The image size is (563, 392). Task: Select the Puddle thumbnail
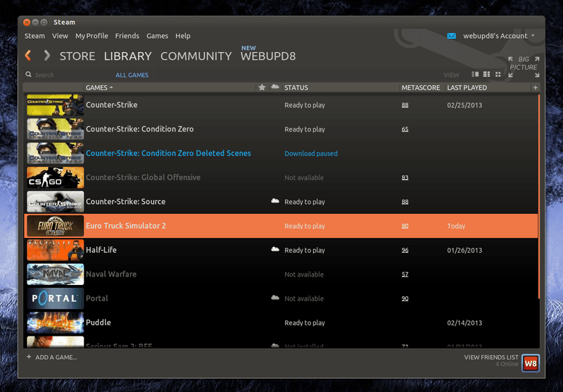coord(56,323)
